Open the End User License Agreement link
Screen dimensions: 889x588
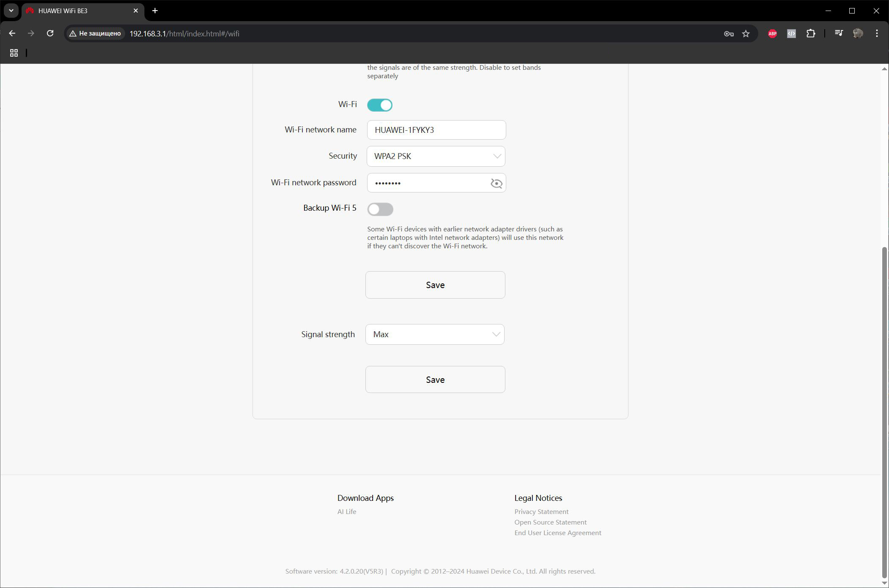click(557, 533)
